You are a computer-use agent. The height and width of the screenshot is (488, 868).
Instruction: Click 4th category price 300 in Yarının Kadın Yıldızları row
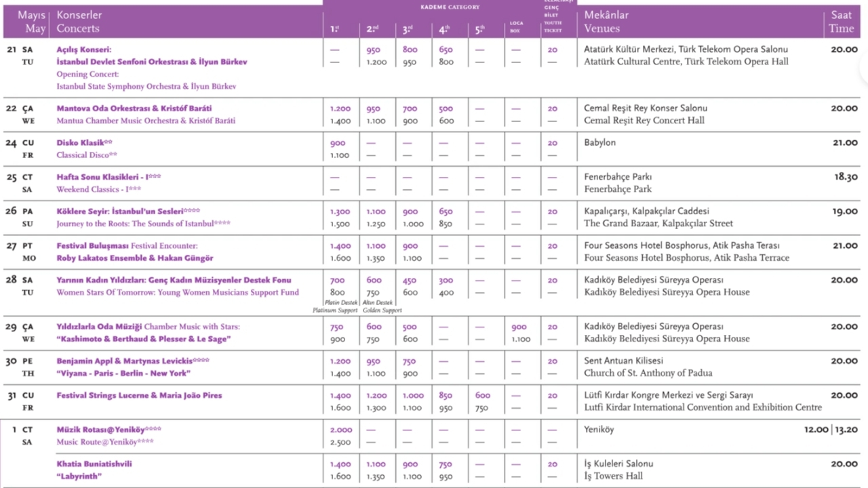[446, 281]
